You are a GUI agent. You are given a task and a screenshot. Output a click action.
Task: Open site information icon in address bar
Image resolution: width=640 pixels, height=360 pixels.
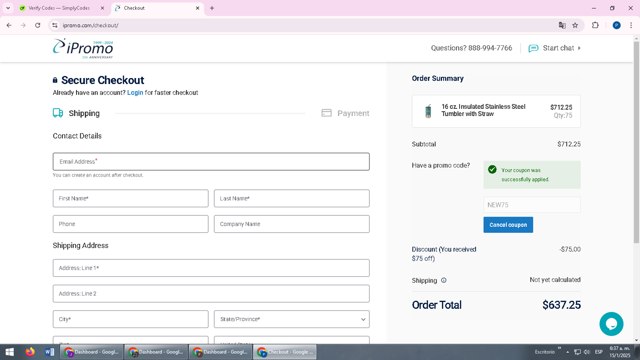(x=55, y=25)
